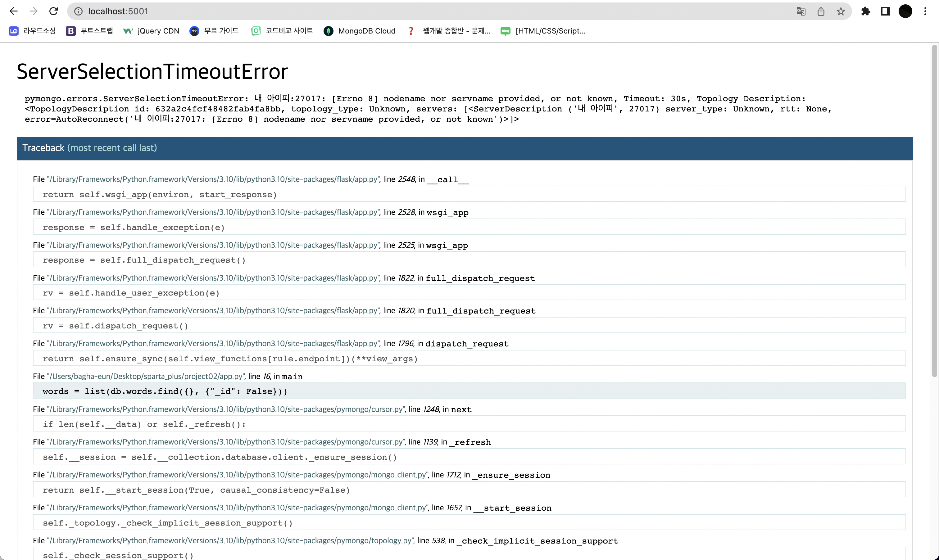Click the browser back arrow
Image resolution: width=939 pixels, height=560 pixels.
click(14, 11)
